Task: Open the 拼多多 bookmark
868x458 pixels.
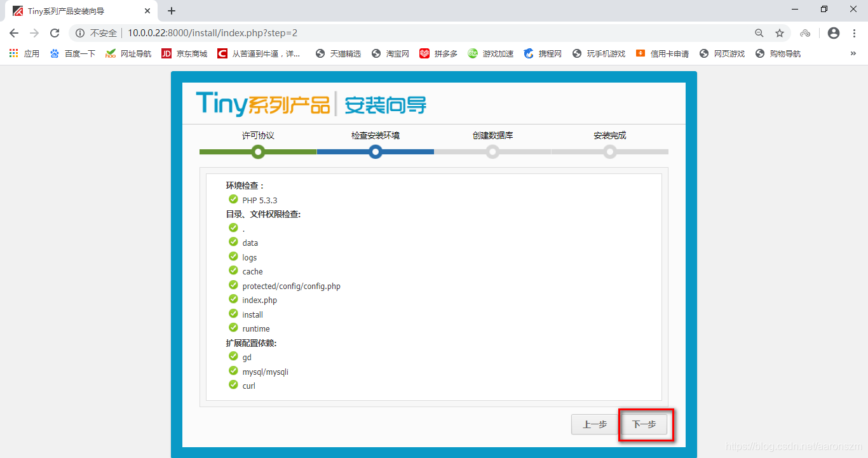Action: tap(438, 54)
